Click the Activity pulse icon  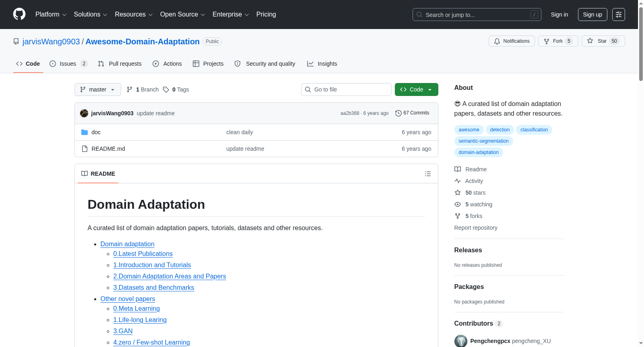(x=458, y=181)
